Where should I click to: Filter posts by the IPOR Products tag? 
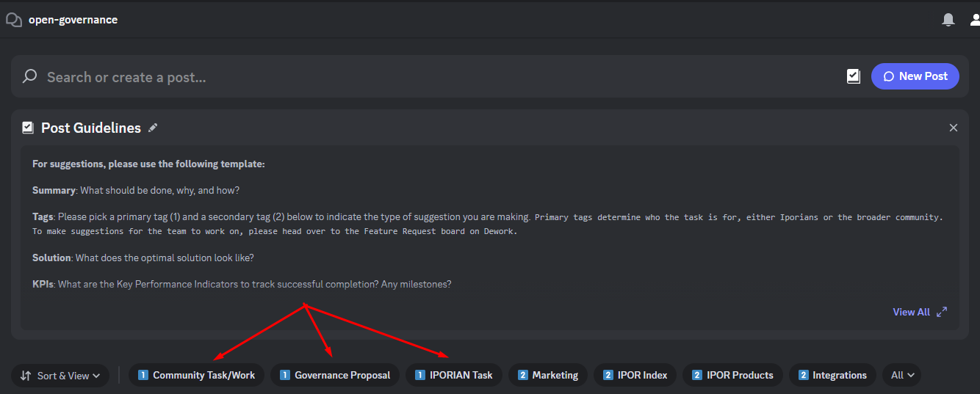tap(733, 375)
